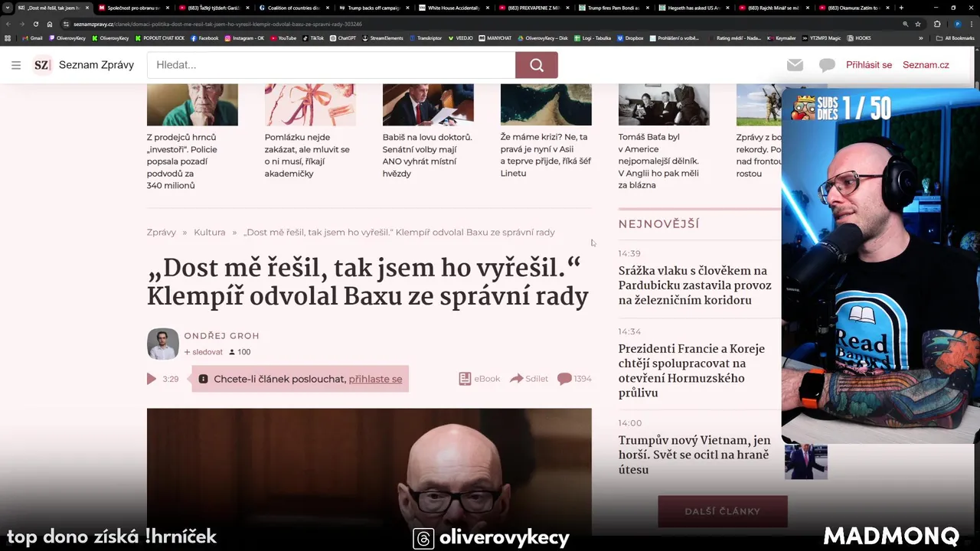Open the Trumpův nový Vietnam article
This screenshot has width=980, height=551.
point(694,455)
